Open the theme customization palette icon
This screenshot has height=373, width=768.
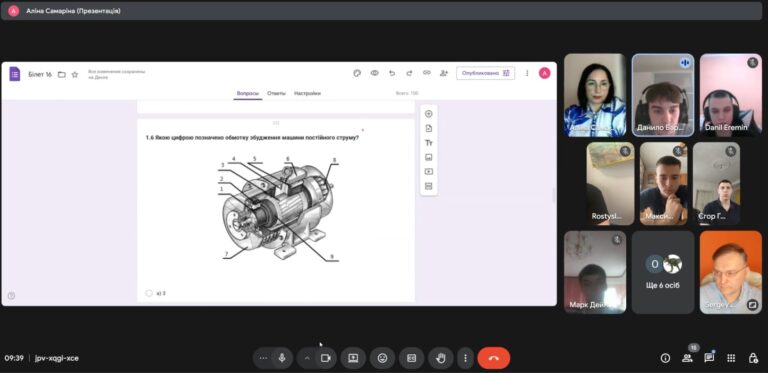357,73
